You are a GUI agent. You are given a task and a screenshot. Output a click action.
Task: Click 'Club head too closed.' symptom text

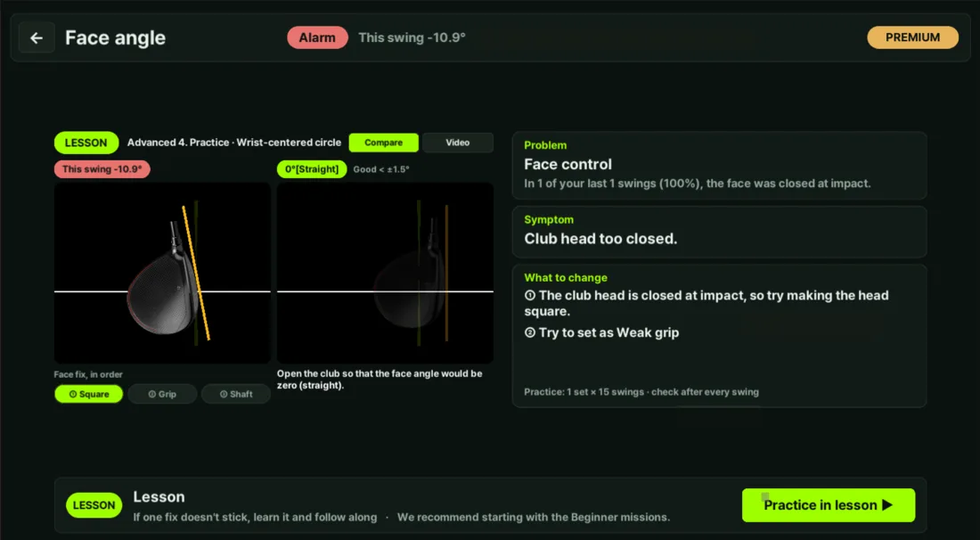point(600,239)
